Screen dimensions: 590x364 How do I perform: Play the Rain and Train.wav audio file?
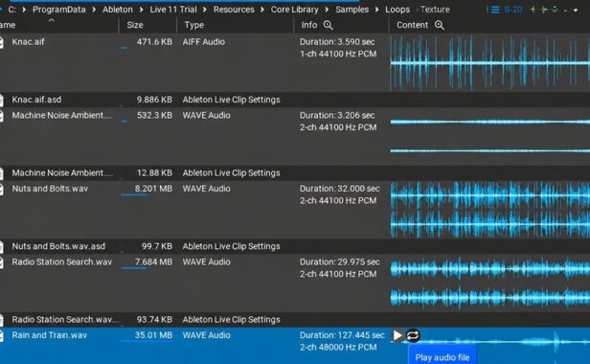click(397, 335)
